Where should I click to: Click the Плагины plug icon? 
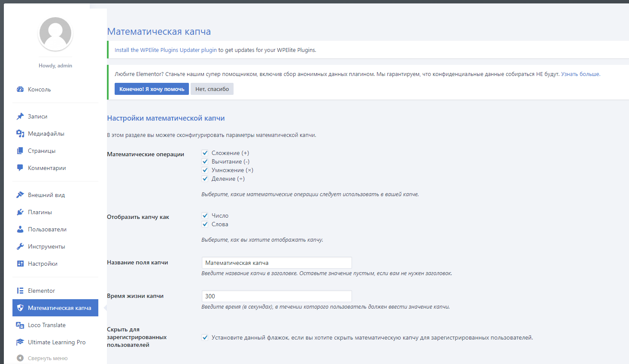(20, 212)
